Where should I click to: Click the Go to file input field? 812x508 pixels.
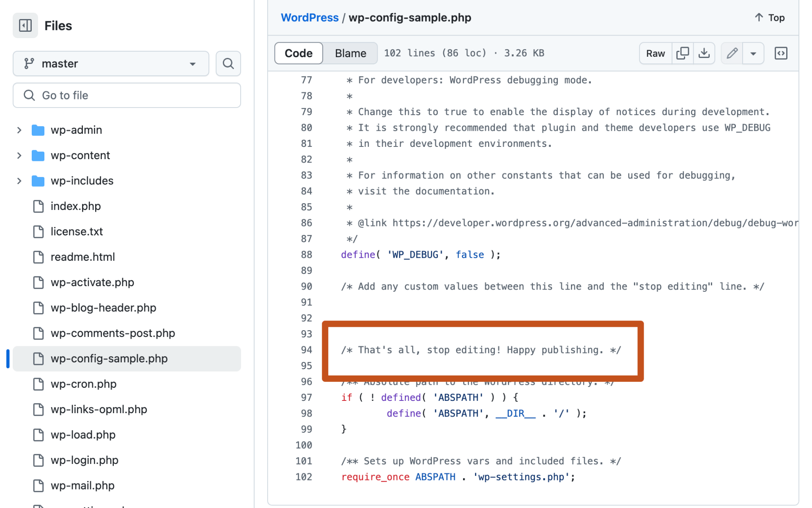[126, 95]
